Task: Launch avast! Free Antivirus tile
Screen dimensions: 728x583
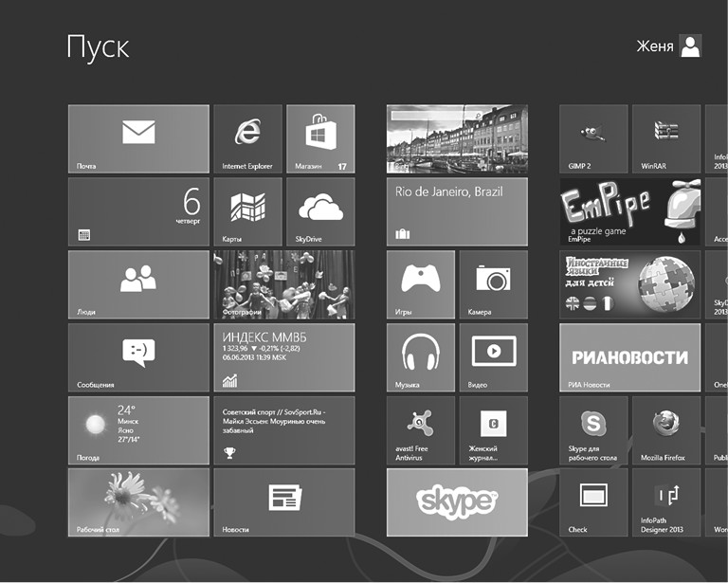Action: 421,430
